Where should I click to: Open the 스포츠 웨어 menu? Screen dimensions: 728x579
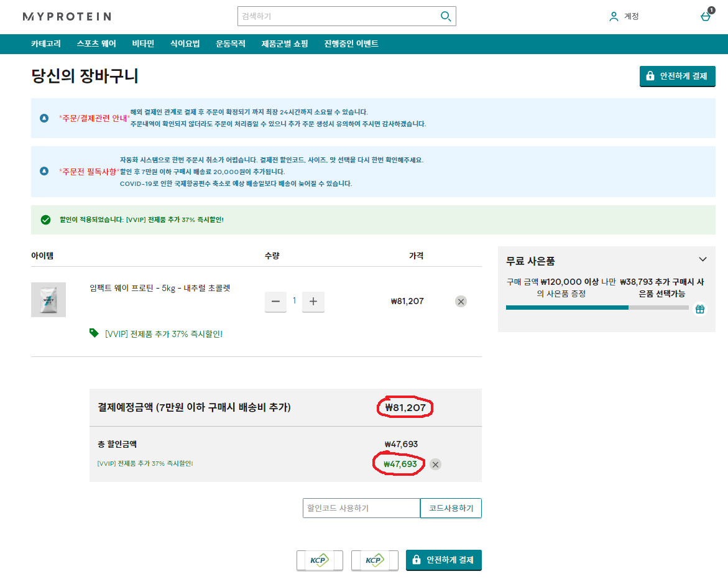click(x=96, y=44)
